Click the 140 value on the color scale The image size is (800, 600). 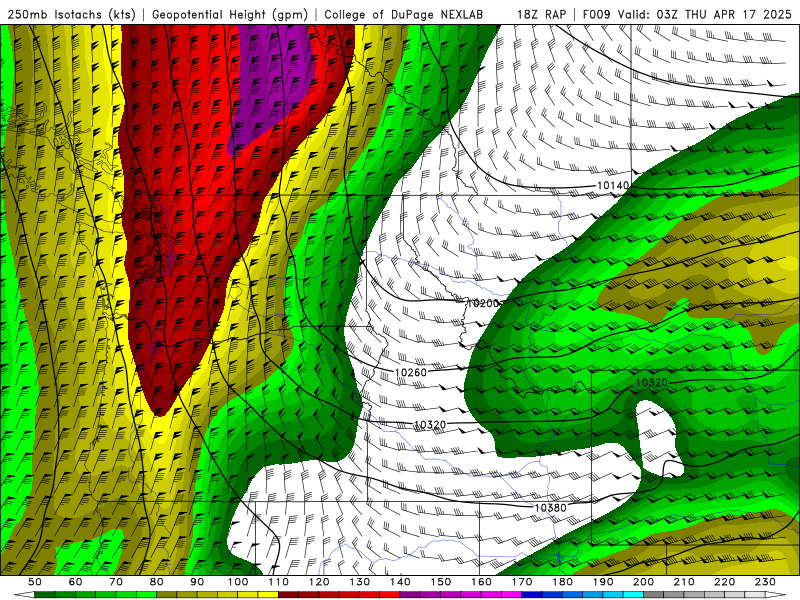tap(400, 582)
